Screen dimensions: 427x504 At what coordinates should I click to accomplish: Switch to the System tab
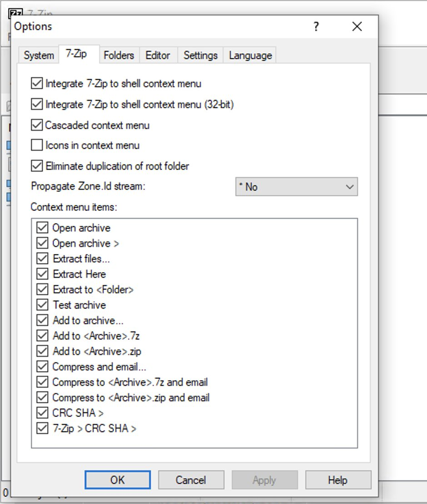pyautogui.click(x=39, y=55)
